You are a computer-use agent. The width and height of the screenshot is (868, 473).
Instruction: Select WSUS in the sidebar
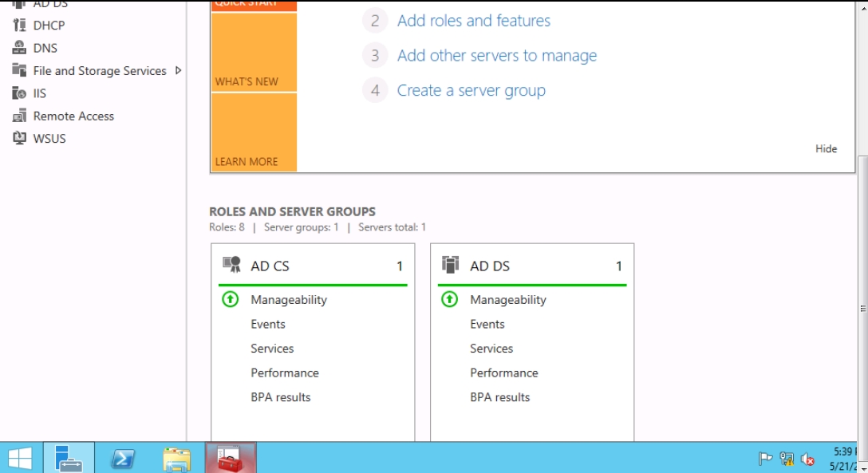(x=49, y=138)
